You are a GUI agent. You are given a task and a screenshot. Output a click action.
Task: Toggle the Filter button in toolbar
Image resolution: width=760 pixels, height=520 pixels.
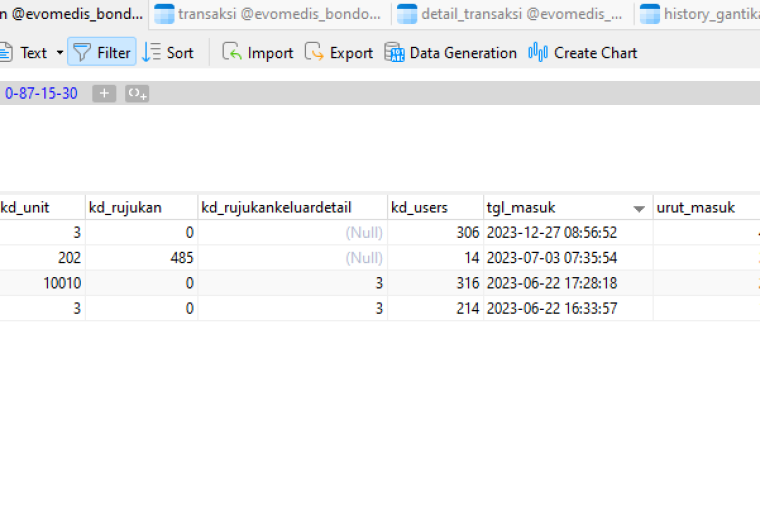pyautogui.click(x=102, y=52)
